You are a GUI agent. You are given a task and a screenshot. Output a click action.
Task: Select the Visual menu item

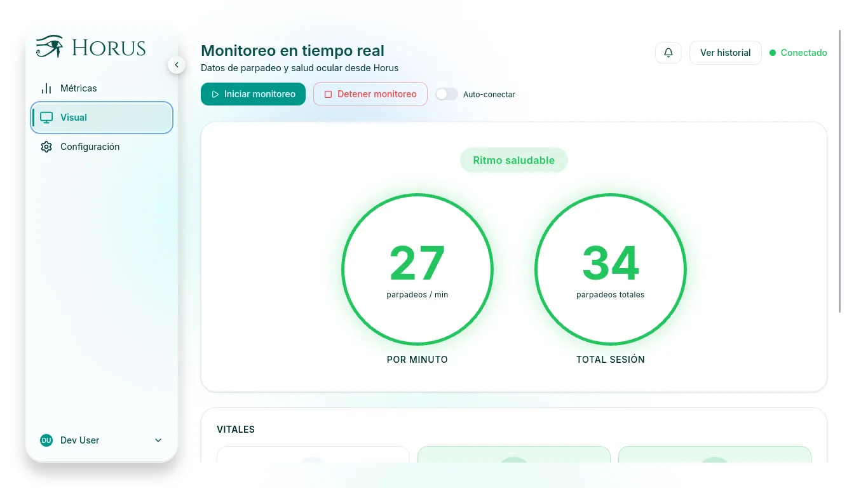pos(102,118)
